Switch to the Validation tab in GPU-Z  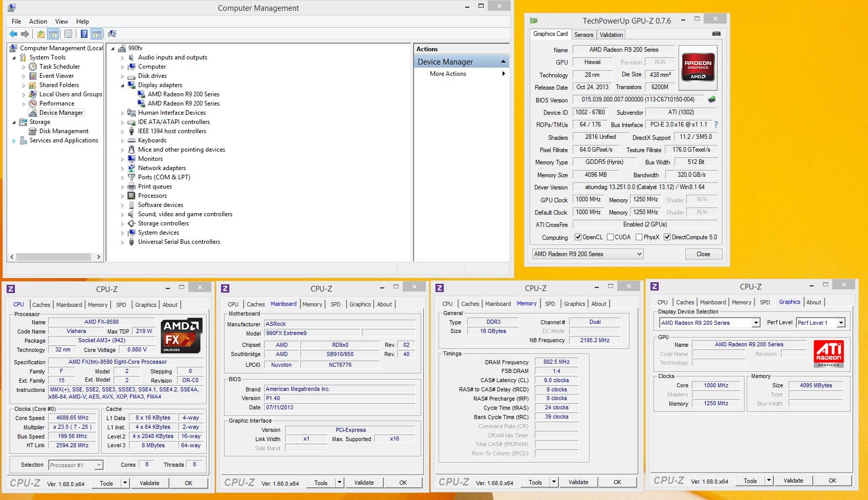(x=611, y=35)
